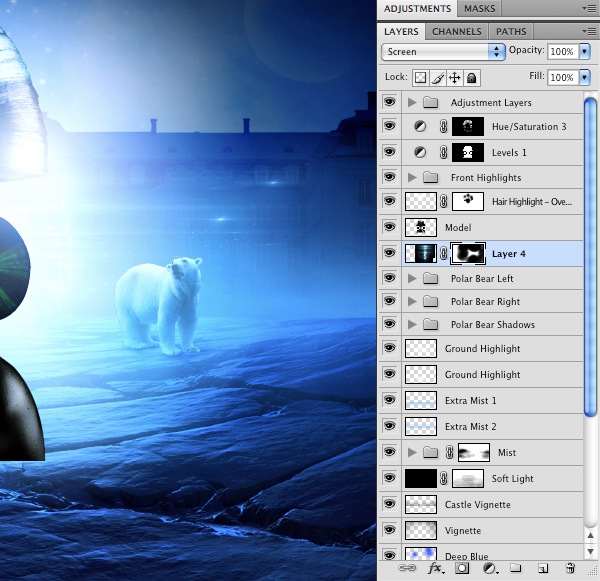Click the Opacity 100% value field
600x581 pixels.
click(562, 51)
